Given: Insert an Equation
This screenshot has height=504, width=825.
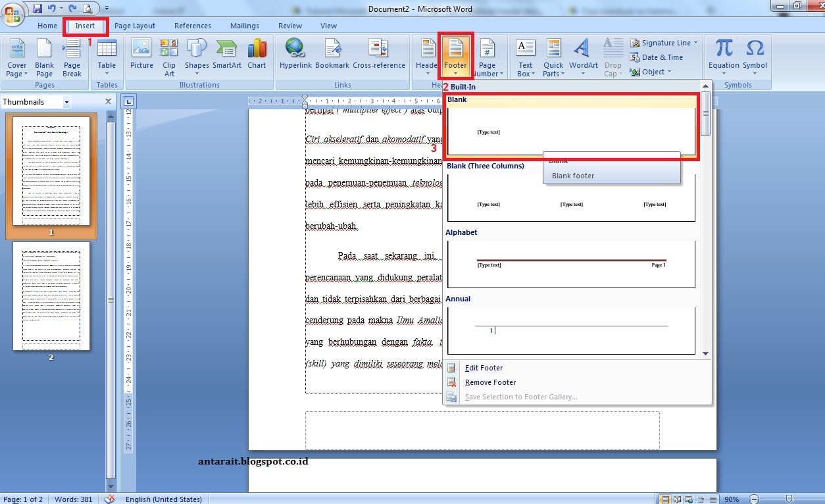Looking at the screenshot, I should tap(722, 57).
